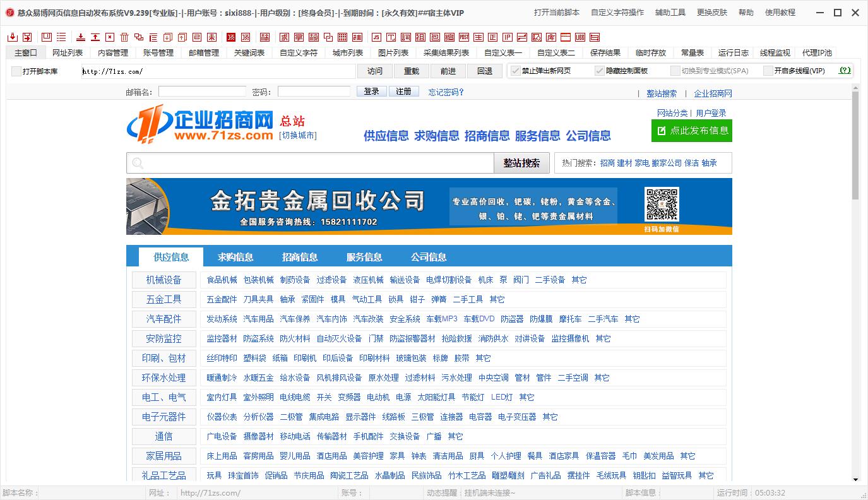Open the 辅助工具 menu
Screen dimensions: 868x500
coord(670,13)
